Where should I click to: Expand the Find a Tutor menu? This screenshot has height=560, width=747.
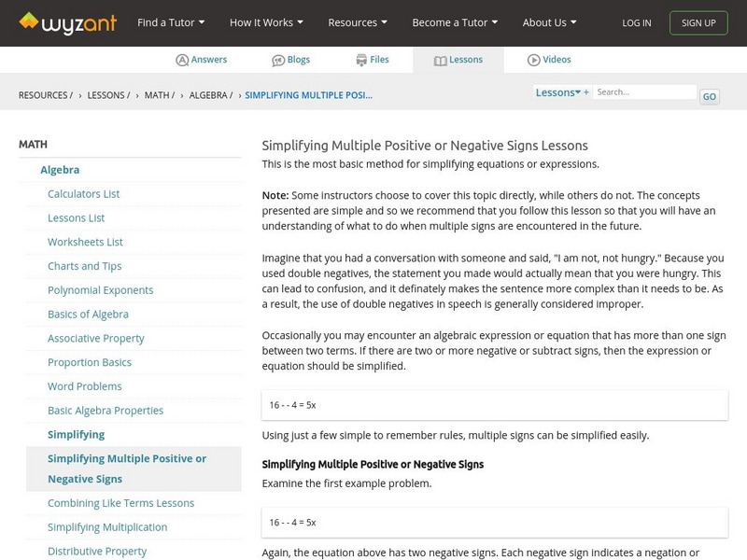click(171, 22)
